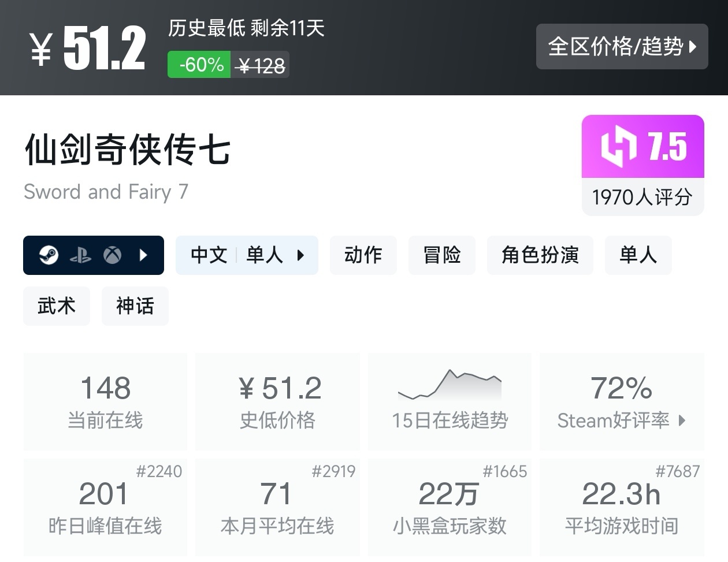Click the Sword and Fairy 7 subtitle
The width and height of the screenshot is (728, 562).
[x=106, y=192]
